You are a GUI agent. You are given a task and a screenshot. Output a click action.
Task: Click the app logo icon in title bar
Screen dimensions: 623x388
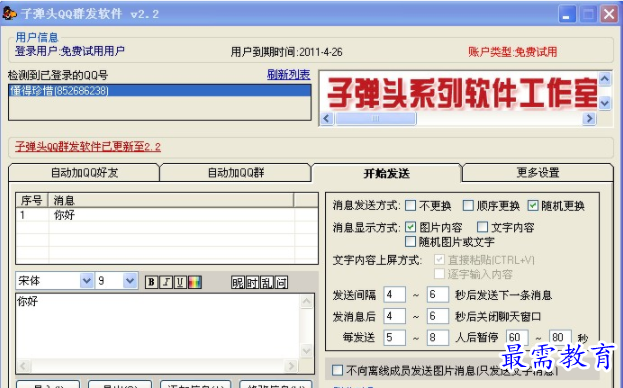pyautogui.click(x=10, y=14)
